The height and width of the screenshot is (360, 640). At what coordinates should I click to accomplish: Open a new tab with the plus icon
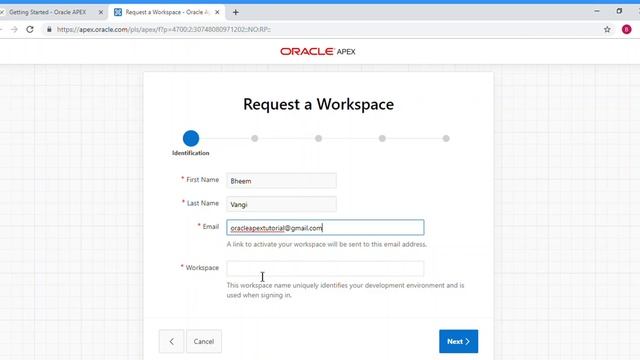pos(236,12)
